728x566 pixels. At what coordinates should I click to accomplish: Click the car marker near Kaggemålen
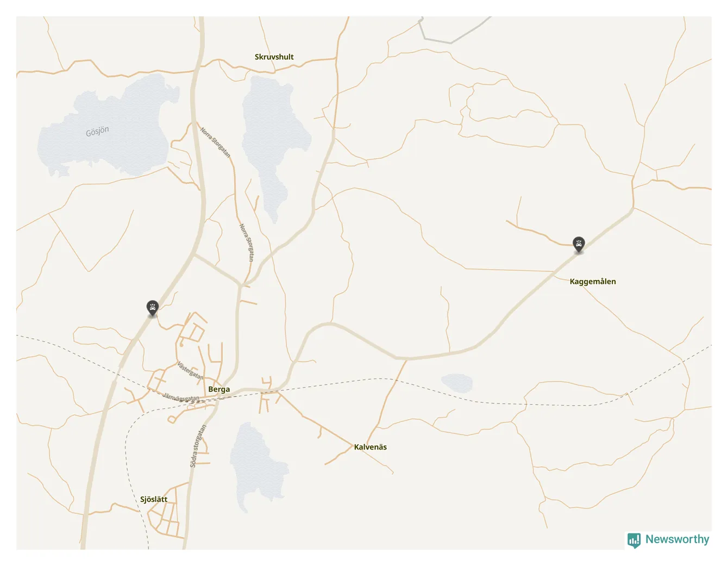(x=579, y=245)
